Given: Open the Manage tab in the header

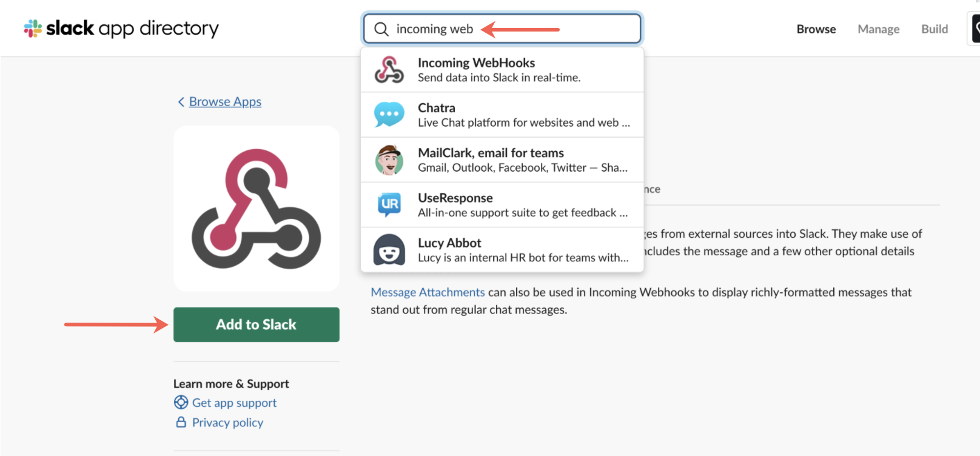Looking at the screenshot, I should [879, 29].
